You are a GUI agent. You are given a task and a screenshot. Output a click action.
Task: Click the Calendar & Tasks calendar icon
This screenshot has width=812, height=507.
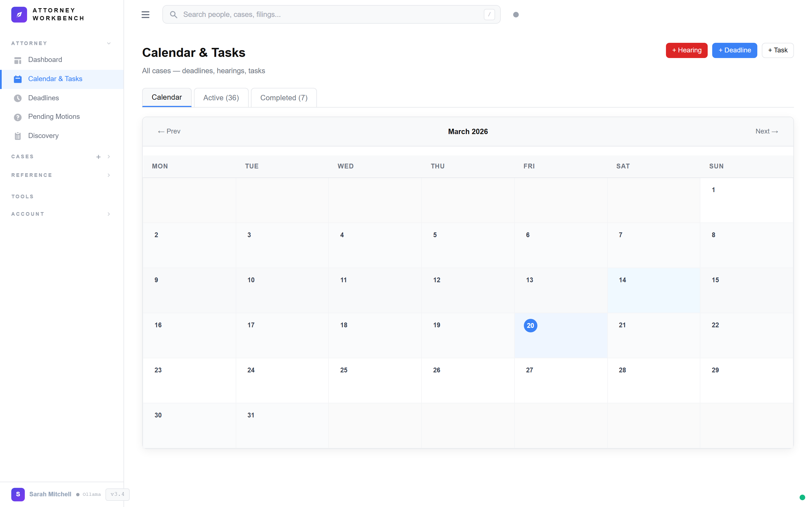point(18,79)
